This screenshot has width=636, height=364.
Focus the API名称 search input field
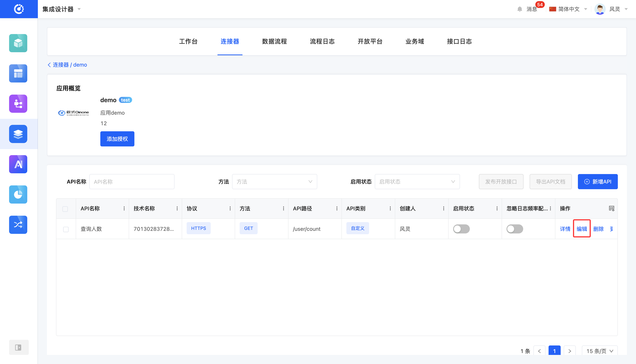pyautogui.click(x=132, y=182)
